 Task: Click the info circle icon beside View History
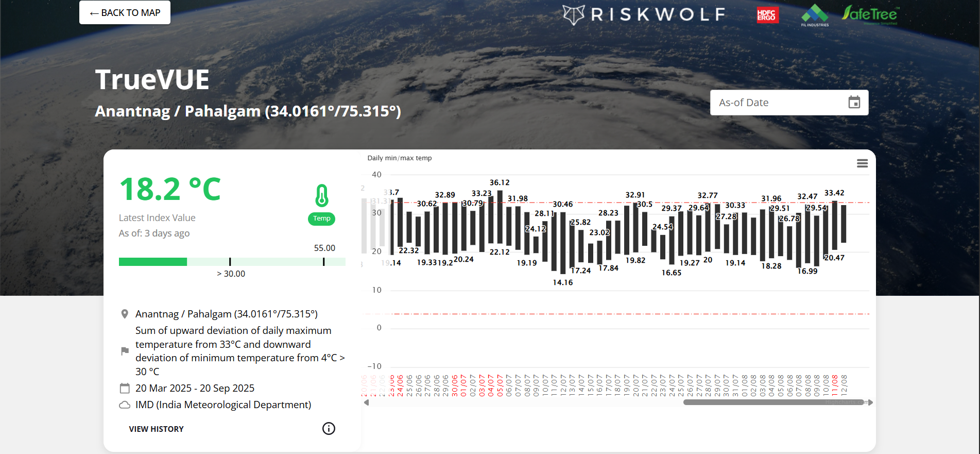coord(329,428)
